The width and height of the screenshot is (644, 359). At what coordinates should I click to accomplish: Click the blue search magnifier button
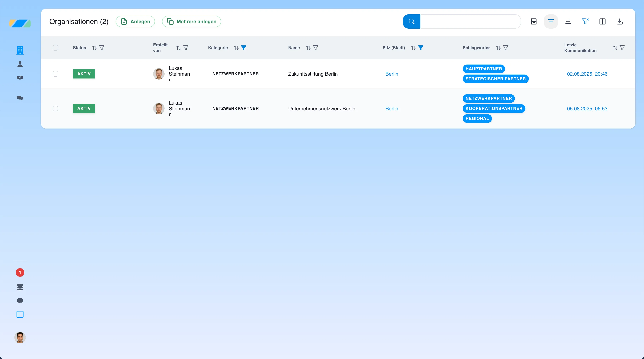tap(411, 21)
